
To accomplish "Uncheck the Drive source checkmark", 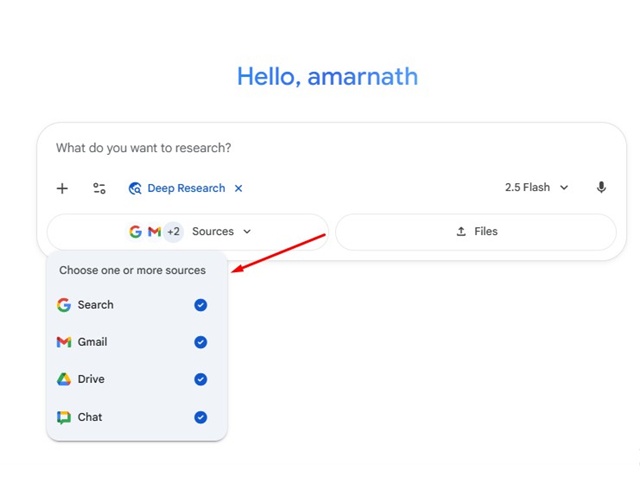I will point(201,380).
